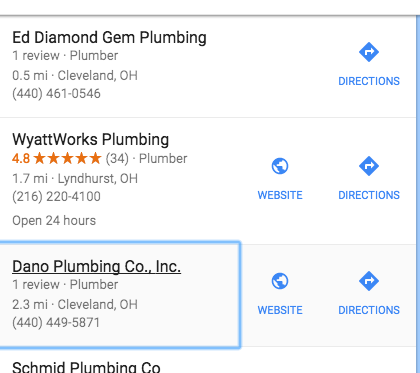This screenshot has width=420, height=373.
Task: Click WyattWorks 4.8 star rating
Action: pos(57,158)
